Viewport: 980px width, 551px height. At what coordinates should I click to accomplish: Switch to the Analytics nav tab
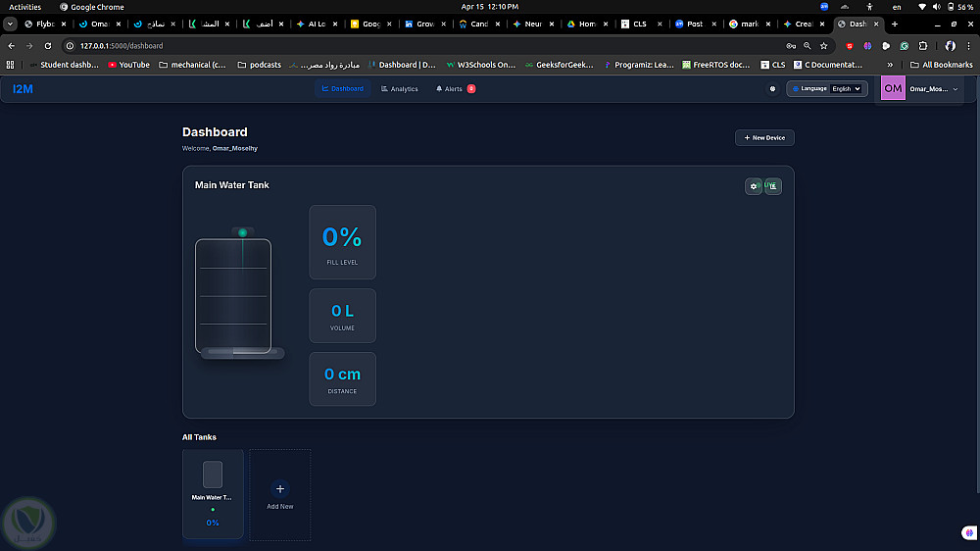400,89
